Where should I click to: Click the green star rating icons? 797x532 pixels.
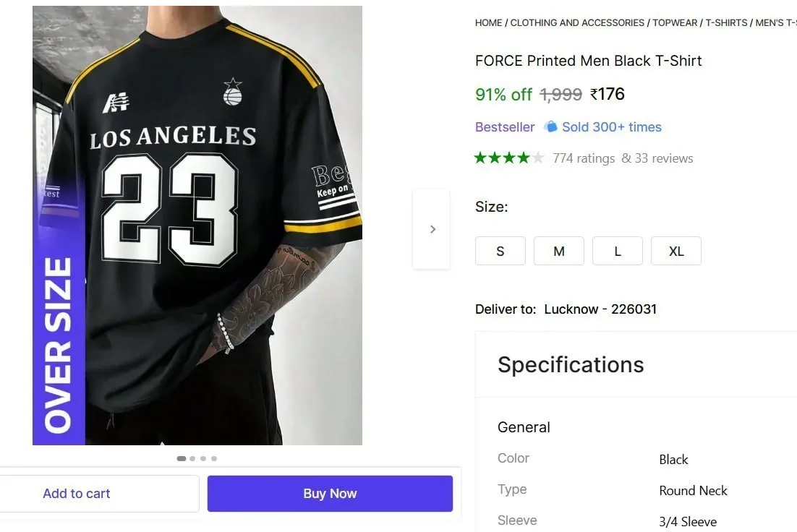[509, 158]
